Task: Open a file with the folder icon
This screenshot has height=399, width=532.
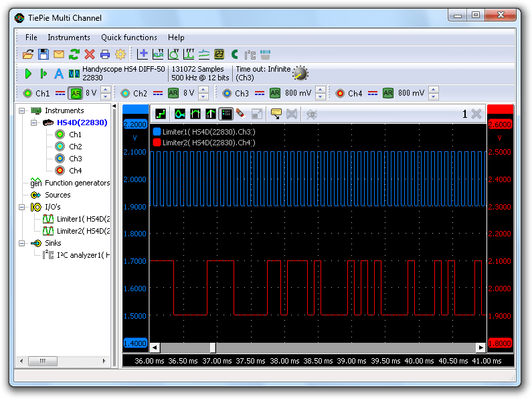Action: [28, 54]
